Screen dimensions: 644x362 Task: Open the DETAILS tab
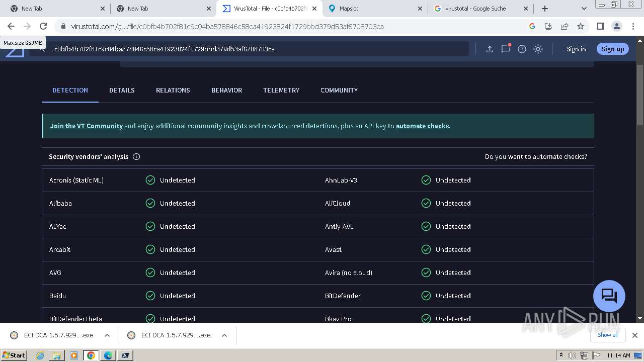[x=122, y=90]
